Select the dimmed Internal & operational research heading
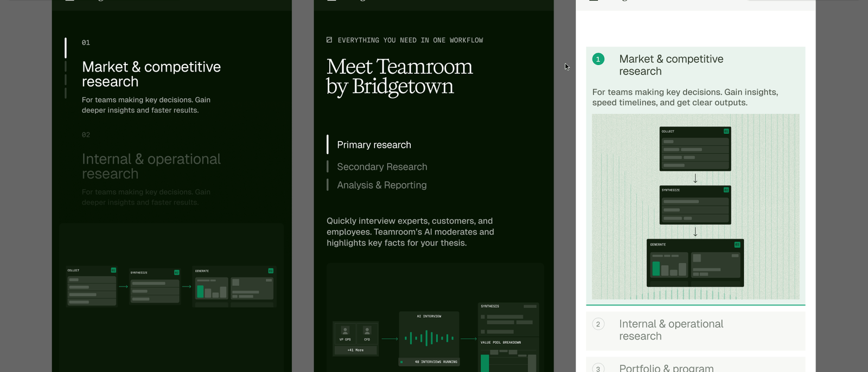This screenshot has height=372, width=868. point(151,166)
